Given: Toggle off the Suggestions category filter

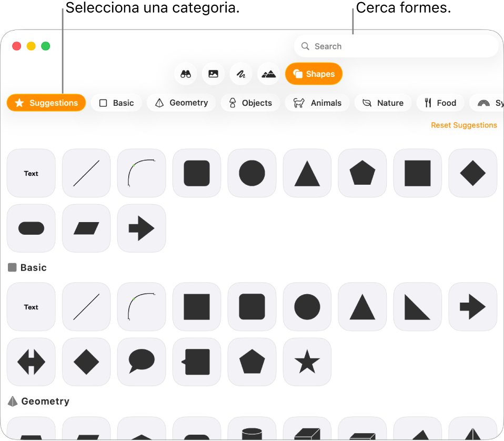Looking at the screenshot, I should coord(46,103).
